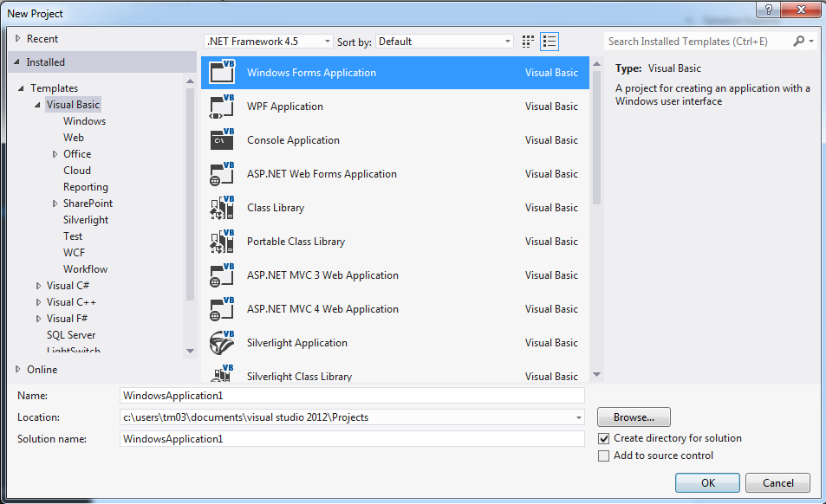The height and width of the screenshot is (504, 826).
Task: Click the ASP.NET MVC 4 Web Application icon
Action: coord(222,309)
